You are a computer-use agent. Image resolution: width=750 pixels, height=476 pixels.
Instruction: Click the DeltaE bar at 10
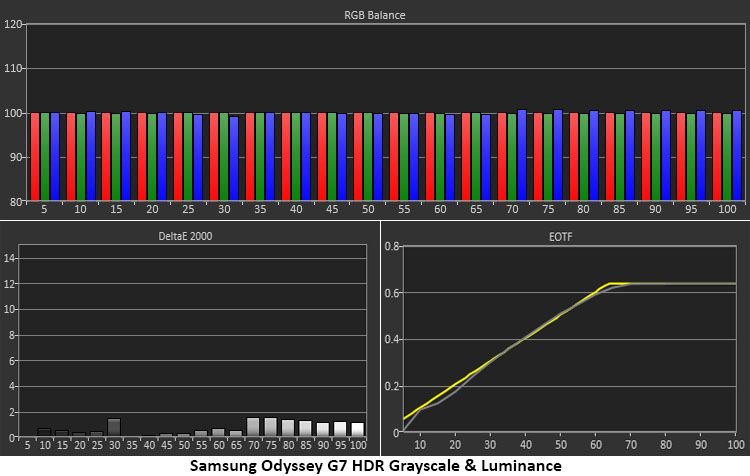(x=44, y=432)
